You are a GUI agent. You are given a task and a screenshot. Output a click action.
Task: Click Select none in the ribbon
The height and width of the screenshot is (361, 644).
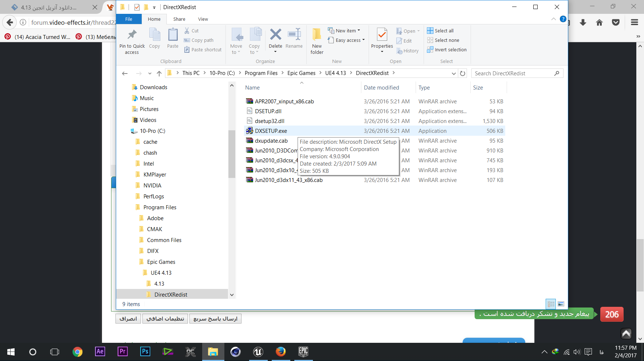[443, 40]
